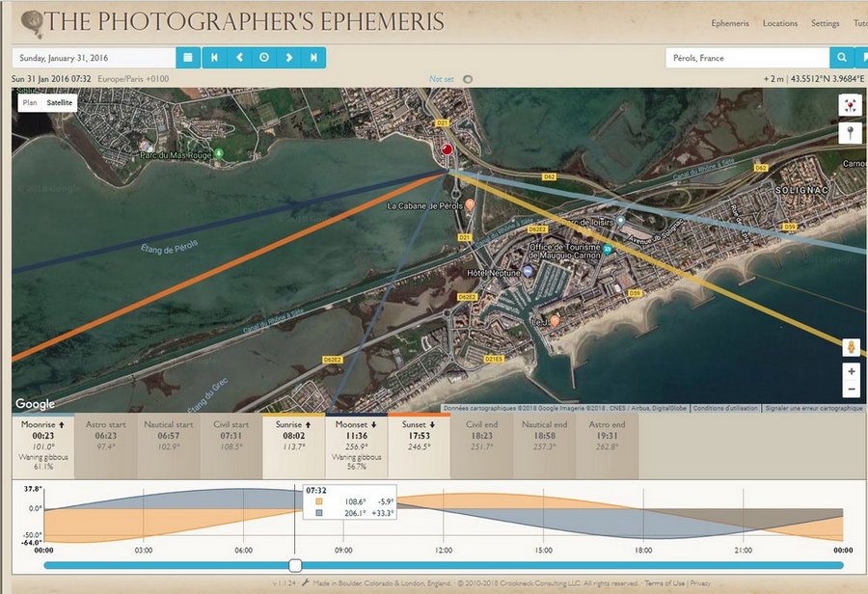
Task: Select the Astro start 06:23 panel
Action: click(x=106, y=445)
